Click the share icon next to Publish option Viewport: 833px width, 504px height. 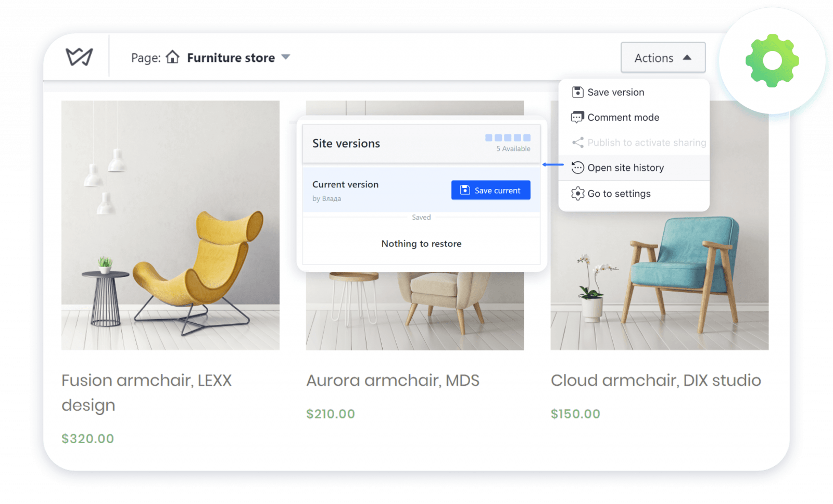coord(577,142)
